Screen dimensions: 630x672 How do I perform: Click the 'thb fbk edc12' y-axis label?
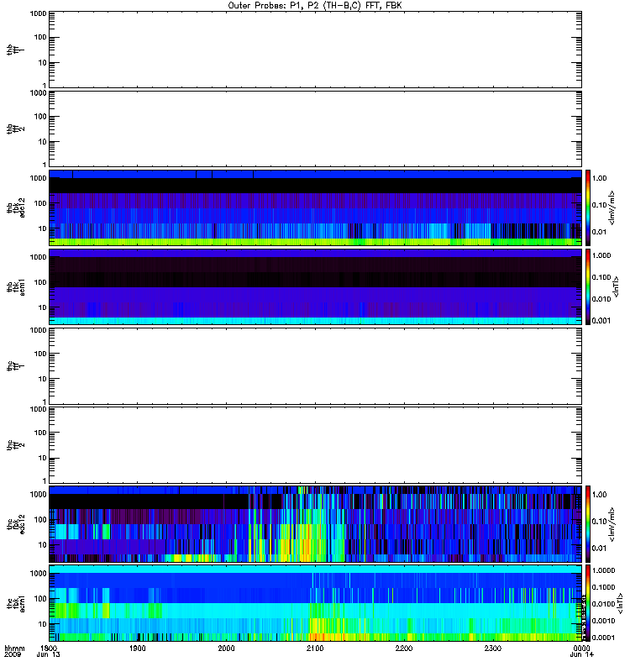pyautogui.click(x=16, y=207)
